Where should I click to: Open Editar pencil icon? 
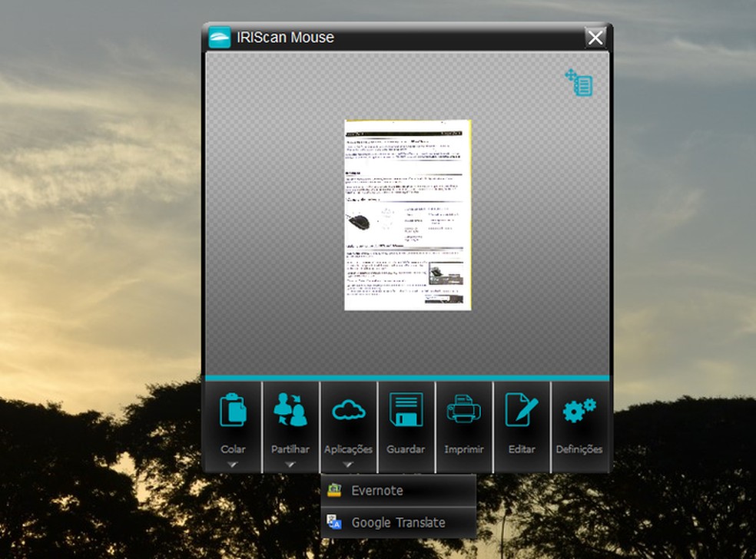coord(521,409)
